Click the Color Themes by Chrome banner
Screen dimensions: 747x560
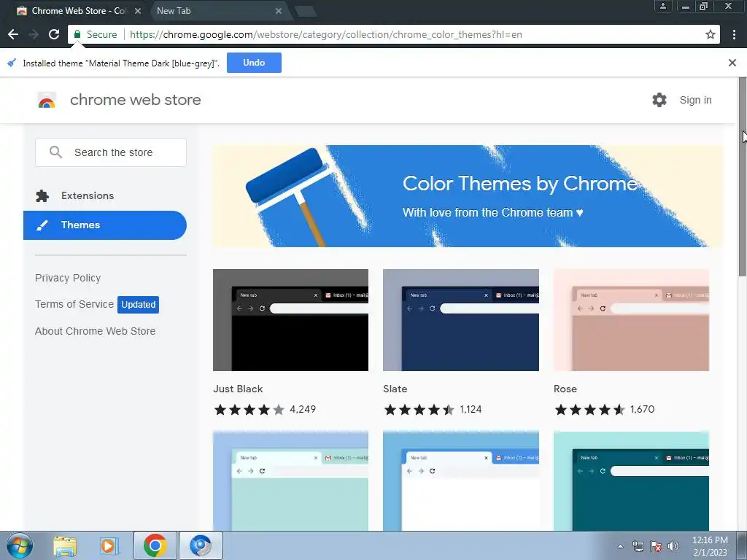468,195
